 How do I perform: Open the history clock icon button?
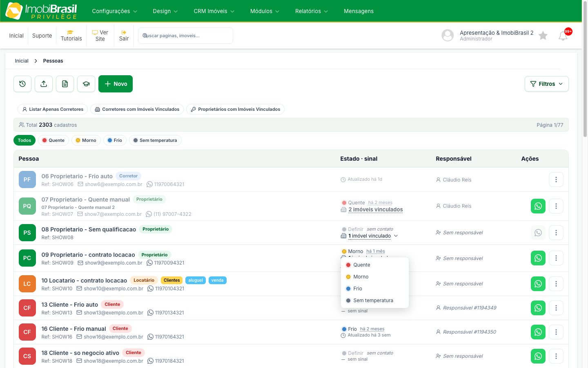click(x=22, y=84)
